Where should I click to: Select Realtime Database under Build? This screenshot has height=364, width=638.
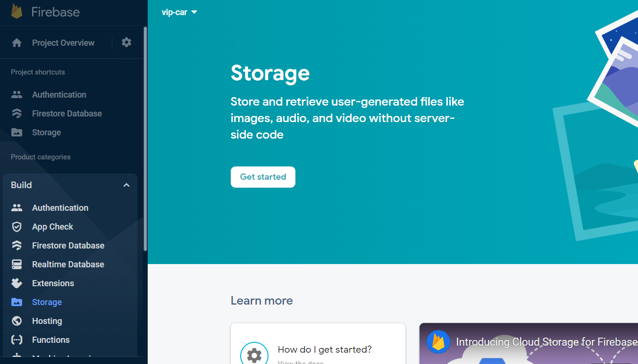pos(68,265)
